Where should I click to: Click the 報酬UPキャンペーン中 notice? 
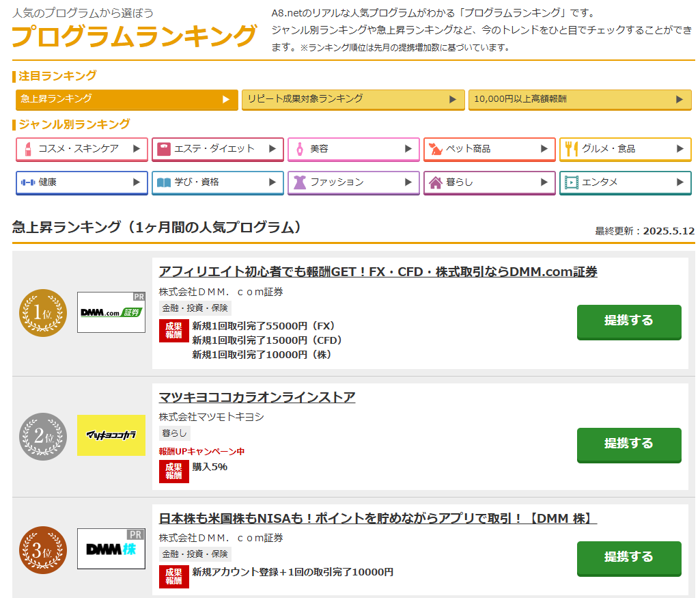point(201,452)
